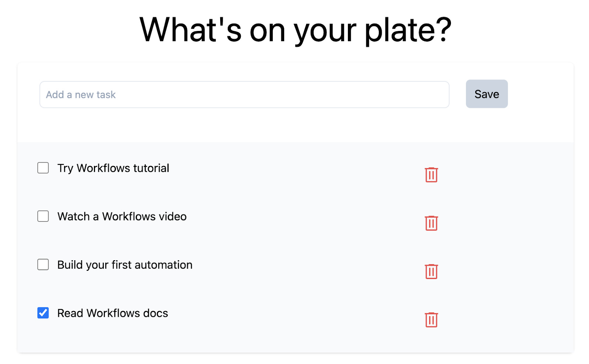Select the 'Watch a Workflows video' text

click(122, 216)
